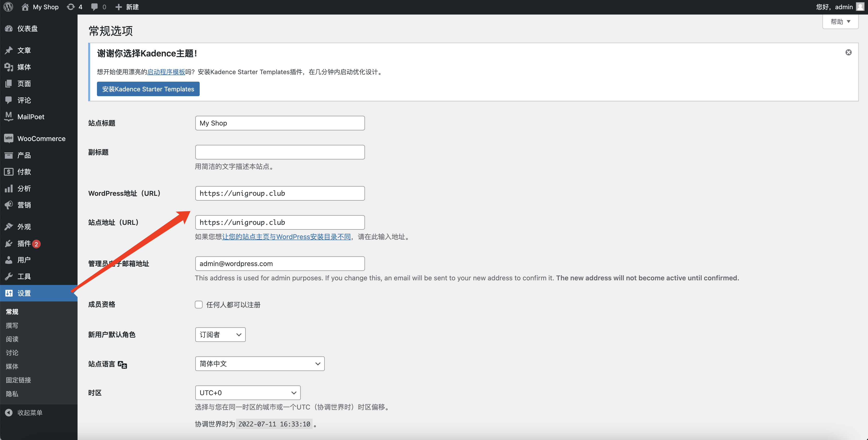Open the 启动程序模板 link
The height and width of the screenshot is (440, 868).
(x=166, y=72)
